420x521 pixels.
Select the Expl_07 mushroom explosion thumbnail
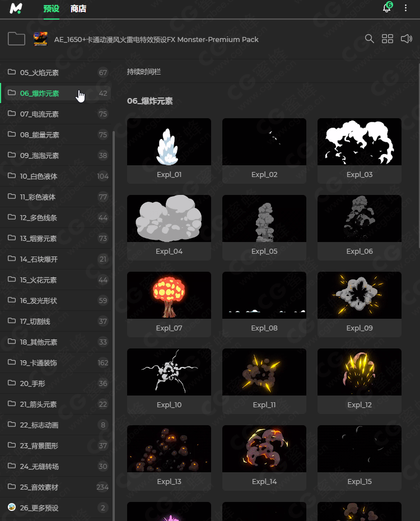(x=169, y=295)
